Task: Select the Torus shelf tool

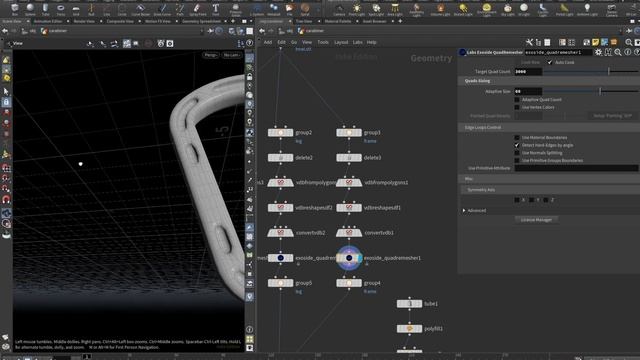Action: [61, 9]
